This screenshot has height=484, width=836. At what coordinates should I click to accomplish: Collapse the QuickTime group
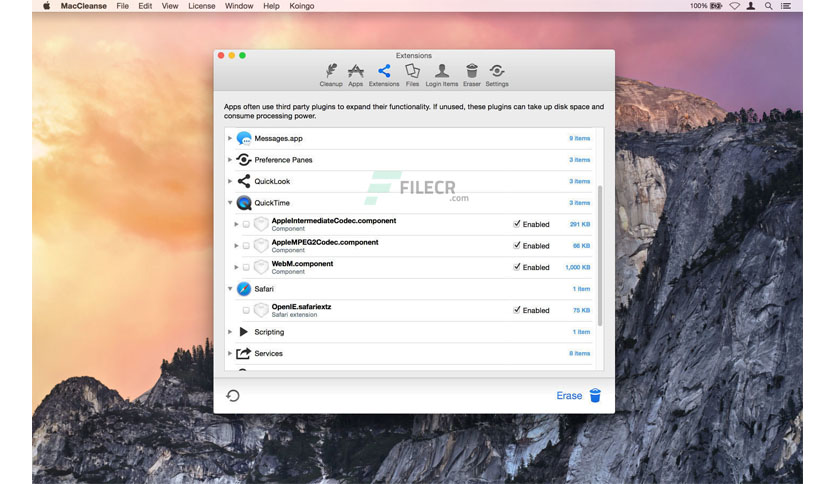(x=230, y=203)
